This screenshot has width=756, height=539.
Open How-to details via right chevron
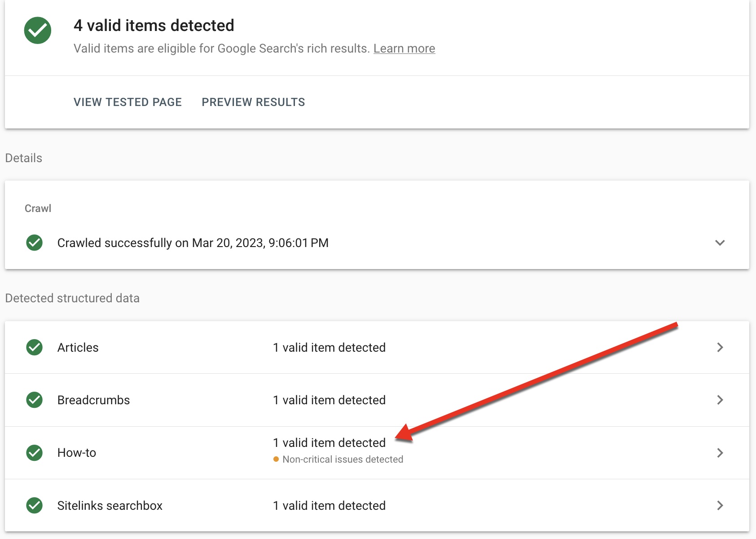pyautogui.click(x=720, y=453)
